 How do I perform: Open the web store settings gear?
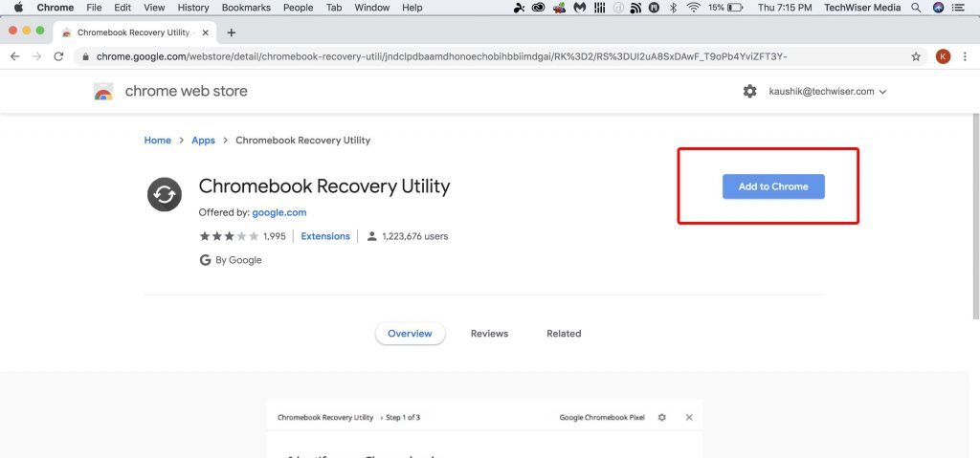click(x=749, y=91)
